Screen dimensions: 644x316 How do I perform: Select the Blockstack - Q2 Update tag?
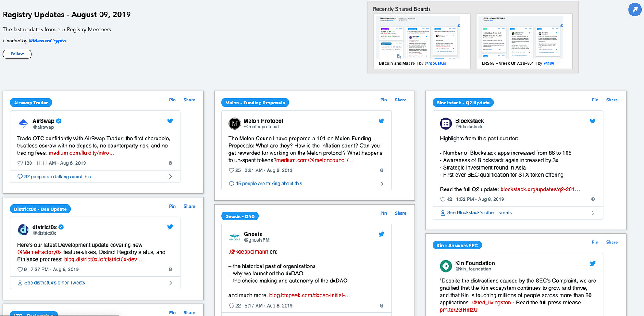[x=463, y=103]
